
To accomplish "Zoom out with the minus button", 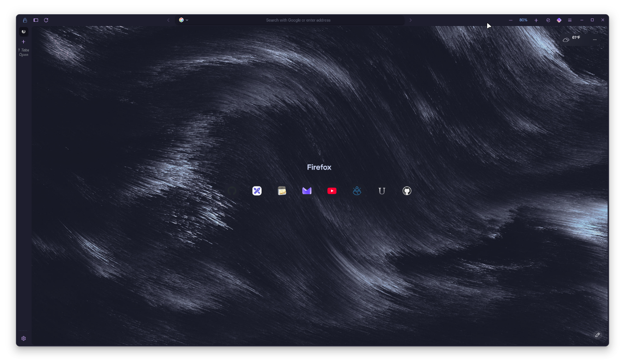I will (510, 20).
